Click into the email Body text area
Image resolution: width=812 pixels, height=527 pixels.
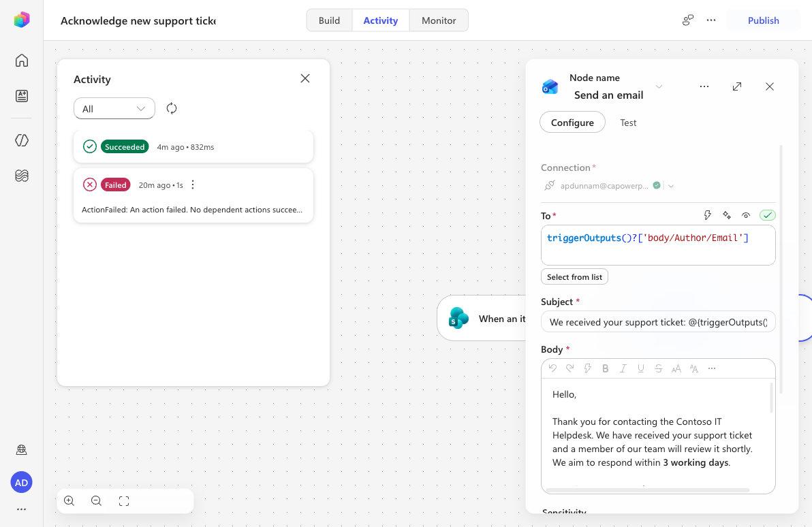657,432
